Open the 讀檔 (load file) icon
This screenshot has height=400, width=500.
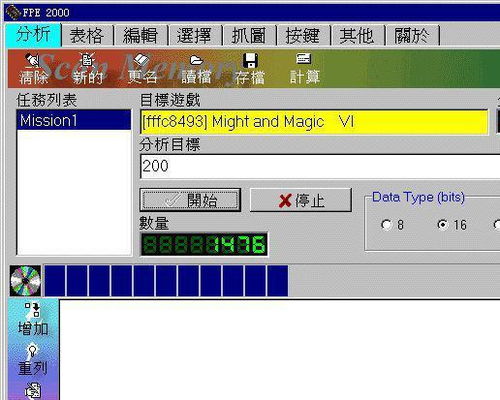tap(196, 60)
